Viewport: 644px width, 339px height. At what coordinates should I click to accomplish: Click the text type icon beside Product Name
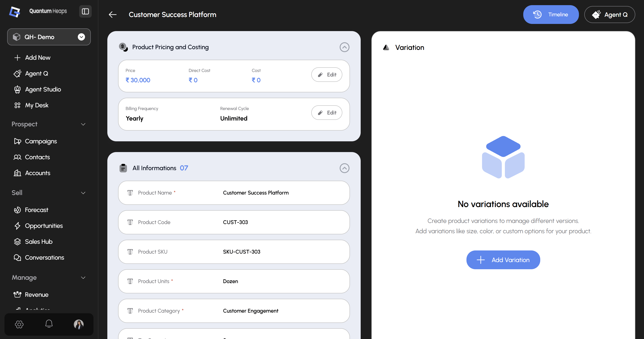[130, 193]
